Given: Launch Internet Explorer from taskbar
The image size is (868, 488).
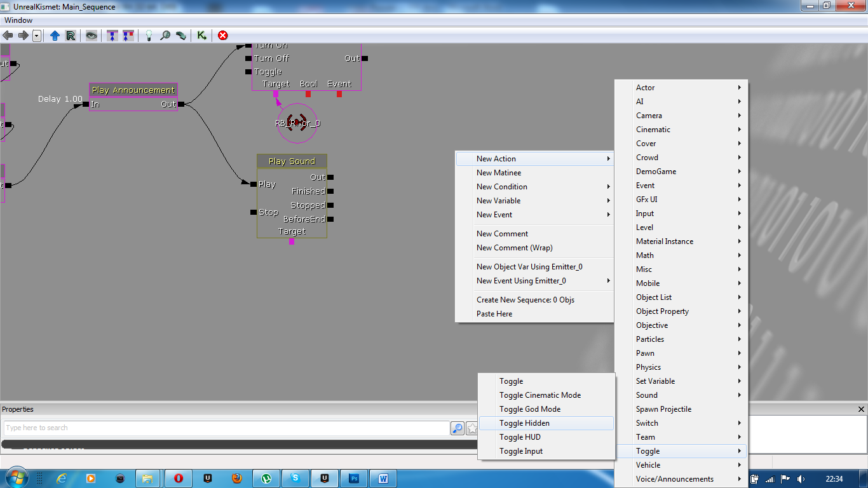Looking at the screenshot, I should tap(62, 478).
